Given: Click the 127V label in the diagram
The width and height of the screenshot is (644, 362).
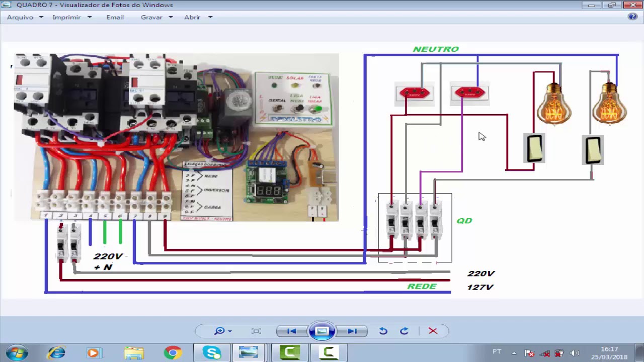Looking at the screenshot, I should coord(480,287).
